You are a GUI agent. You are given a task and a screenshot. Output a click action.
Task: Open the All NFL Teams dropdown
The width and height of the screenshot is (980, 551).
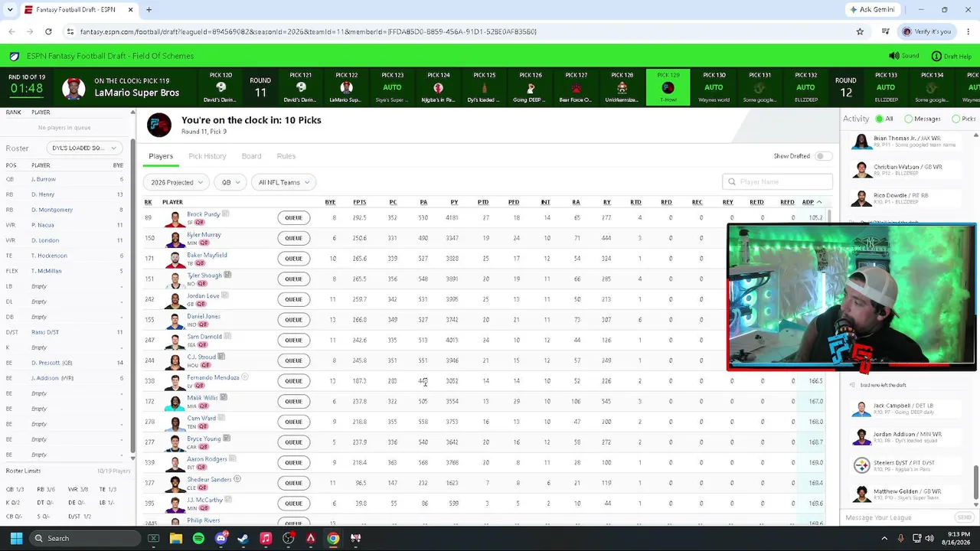(283, 182)
